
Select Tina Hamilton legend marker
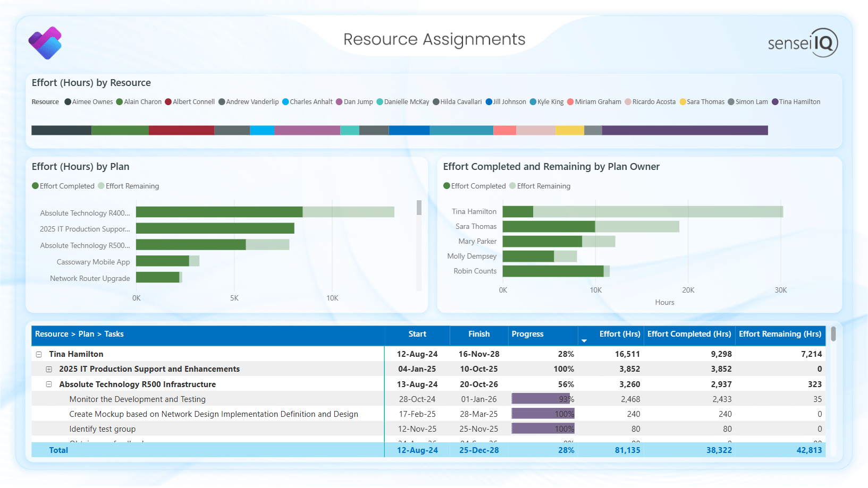click(x=775, y=102)
